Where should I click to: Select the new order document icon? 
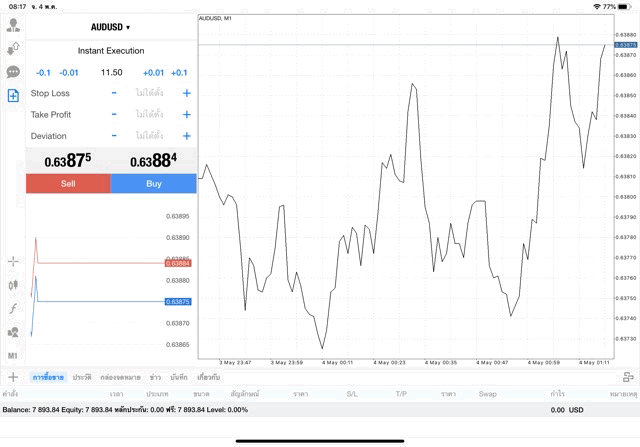click(13, 96)
